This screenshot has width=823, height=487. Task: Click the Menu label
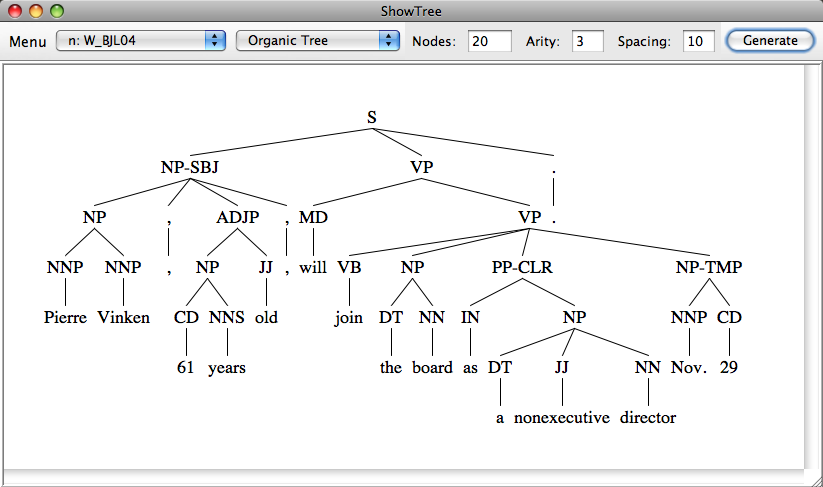[28, 41]
